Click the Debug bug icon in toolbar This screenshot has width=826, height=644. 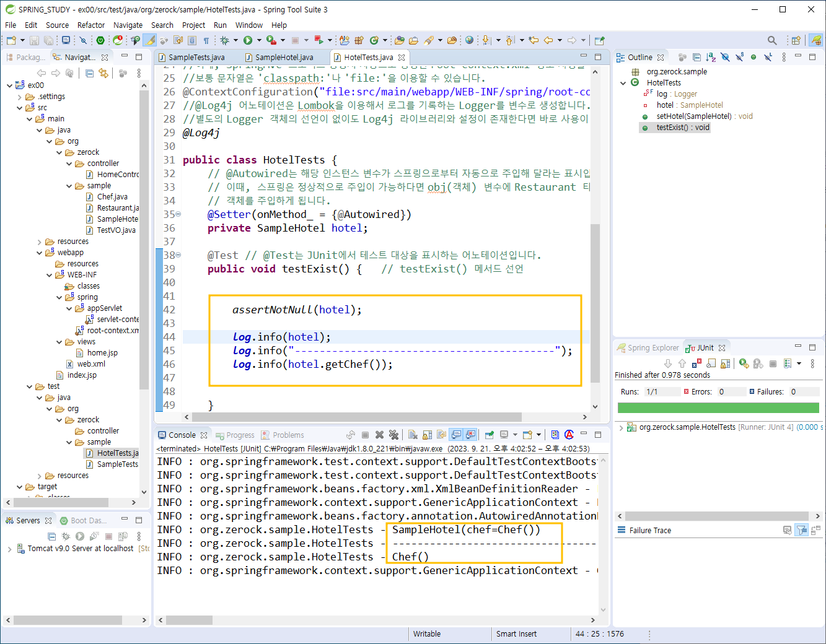224,40
